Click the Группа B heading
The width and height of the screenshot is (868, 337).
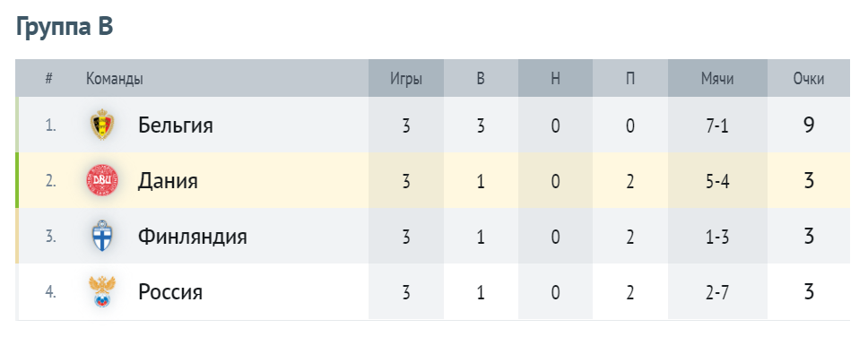tap(65, 26)
